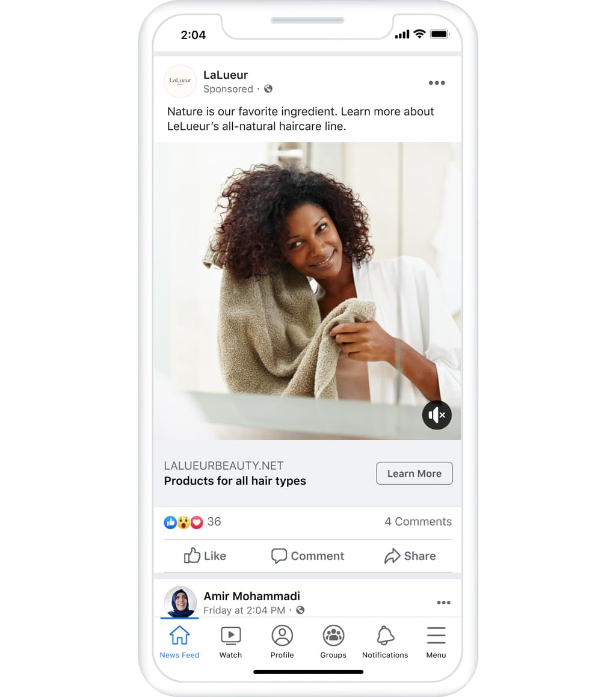Tap the woman with towel ad video
Image resolution: width=616 pixels, height=697 pixels.
pyautogui.click(x=307, y=290)
